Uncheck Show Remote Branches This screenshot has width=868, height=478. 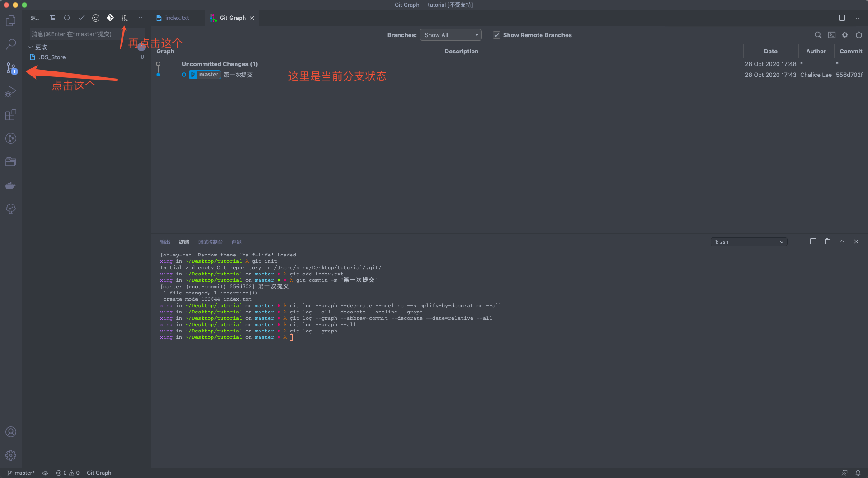[496, 35]
